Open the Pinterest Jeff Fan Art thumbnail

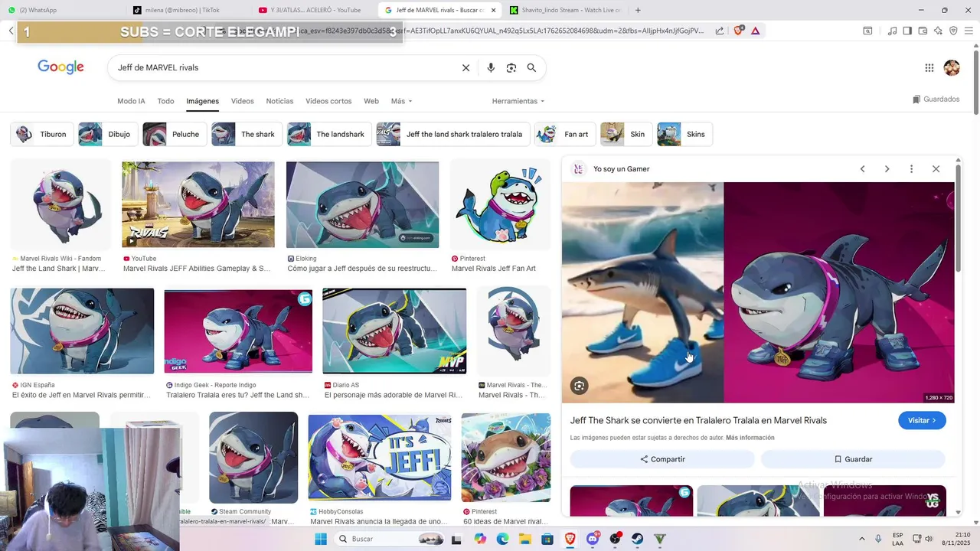coord(500,204)
